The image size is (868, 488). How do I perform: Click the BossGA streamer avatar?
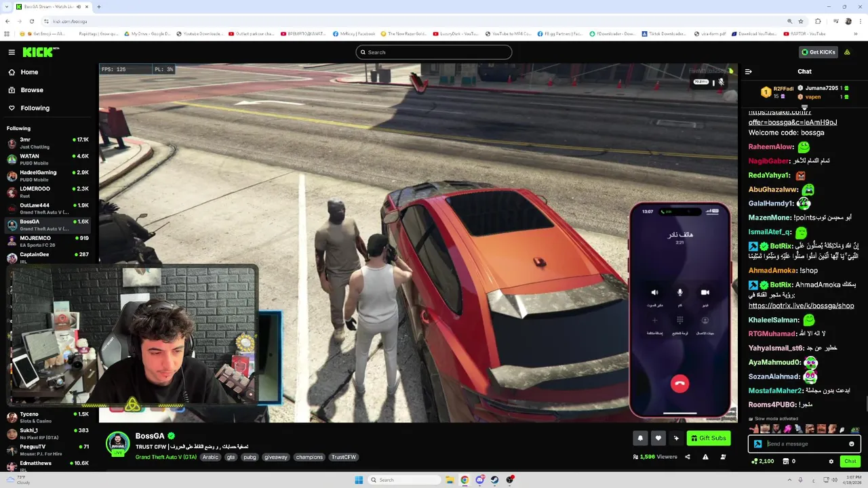(118, 444)
